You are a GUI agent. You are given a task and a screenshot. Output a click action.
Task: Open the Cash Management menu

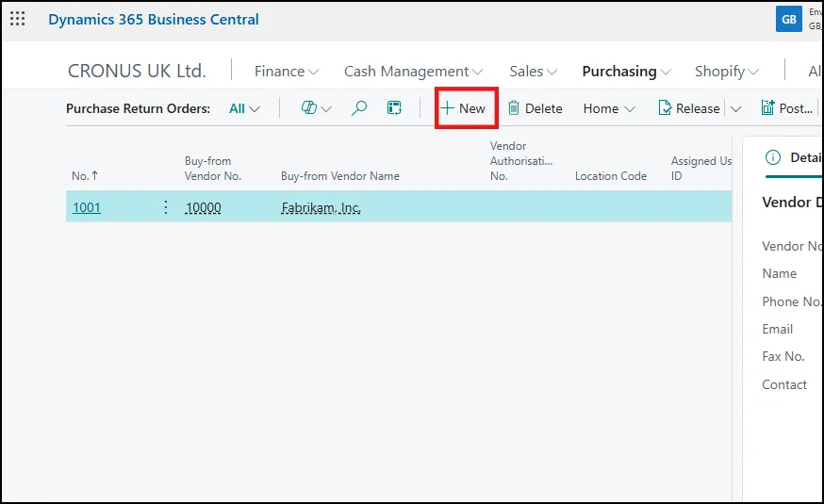(x=413, y=71)
